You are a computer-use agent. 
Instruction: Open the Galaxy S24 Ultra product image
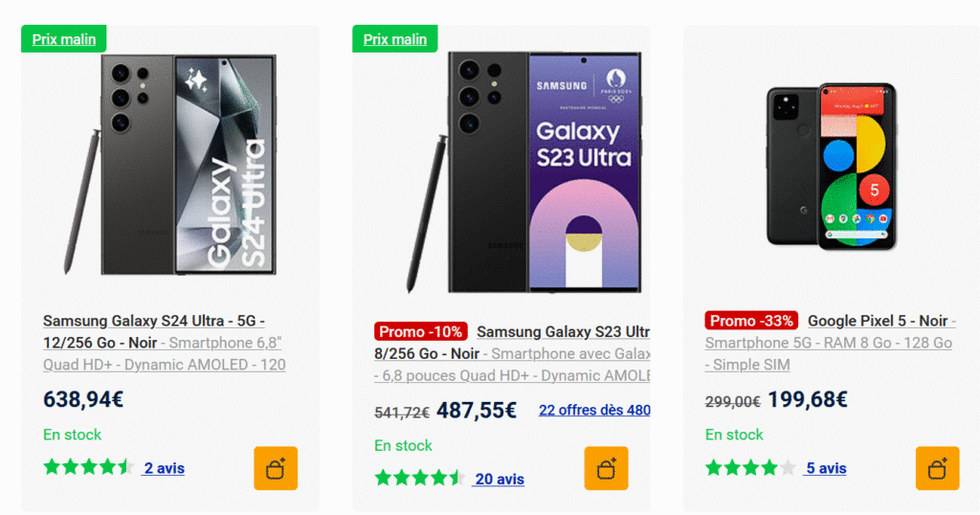pyautogui.click(x=170, y=165)
